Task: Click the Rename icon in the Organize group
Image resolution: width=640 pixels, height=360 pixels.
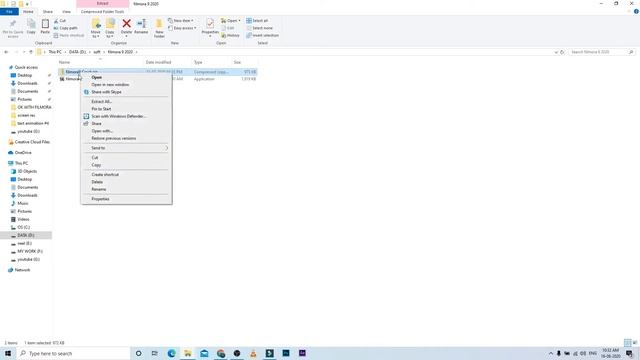Action: tap(141, 24)
